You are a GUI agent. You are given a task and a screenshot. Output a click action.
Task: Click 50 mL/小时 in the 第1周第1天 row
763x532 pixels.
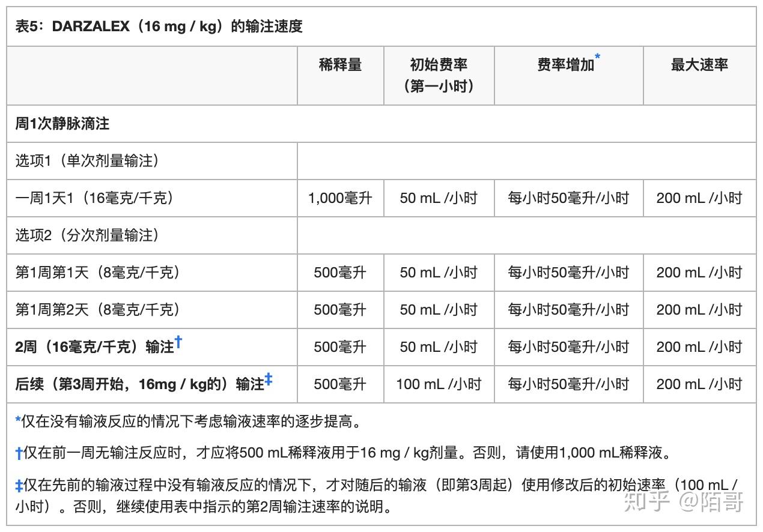(x=439, y=273)
